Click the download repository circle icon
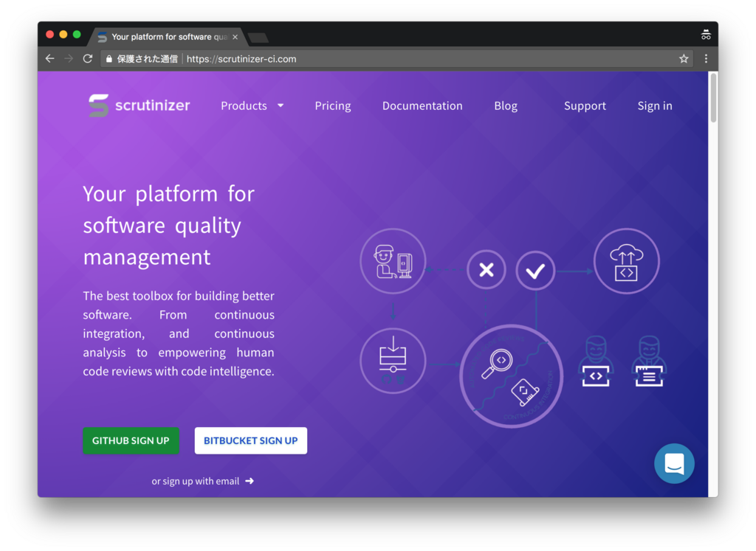 point(393,361)
